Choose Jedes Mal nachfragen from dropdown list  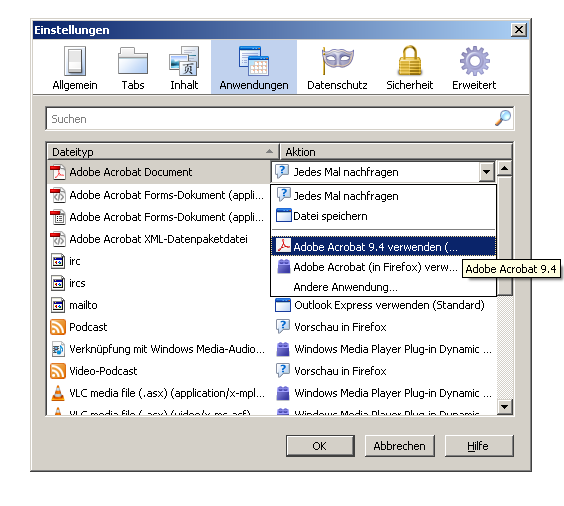click(383, 196)
